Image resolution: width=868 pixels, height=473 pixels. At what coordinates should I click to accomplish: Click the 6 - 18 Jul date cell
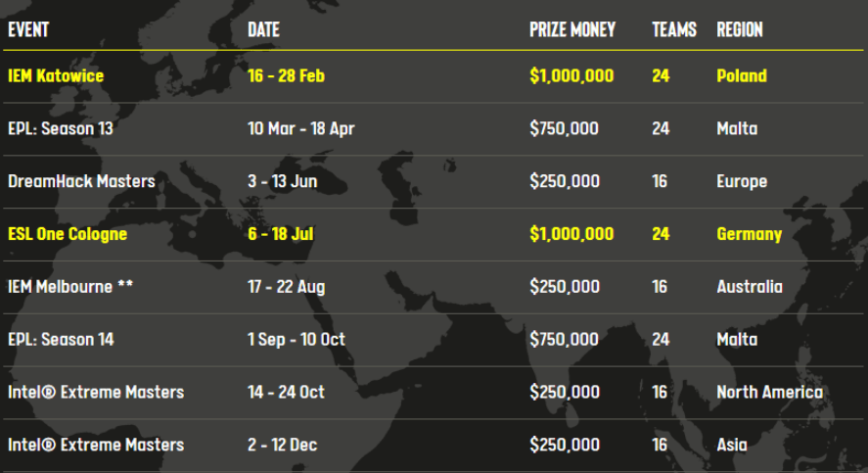pyautogui.click(x=281, y=235)
